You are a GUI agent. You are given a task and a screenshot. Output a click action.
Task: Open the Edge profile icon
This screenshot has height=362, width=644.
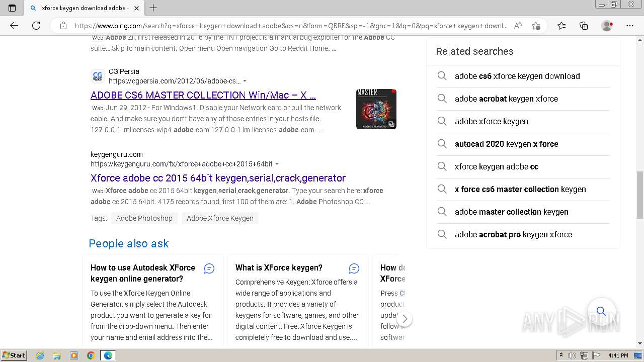point(607,26)
